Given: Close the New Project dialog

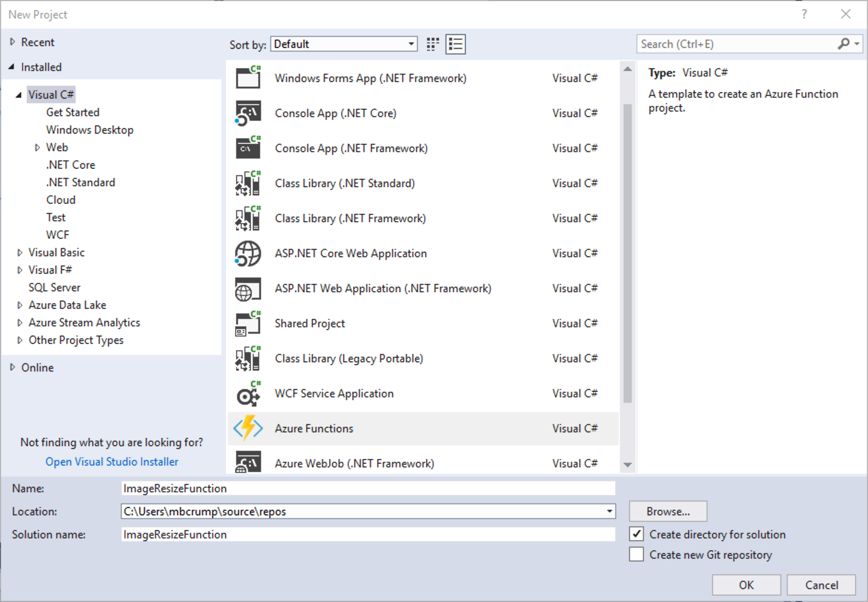Looking at the screenshot, I should click(846, 14).
